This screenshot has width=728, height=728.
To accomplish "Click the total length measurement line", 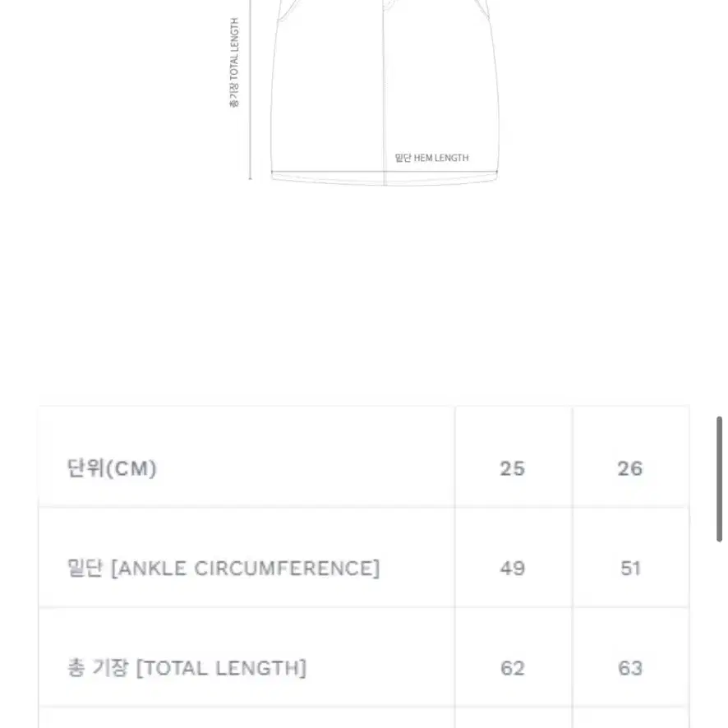I will tap(251, 89).
